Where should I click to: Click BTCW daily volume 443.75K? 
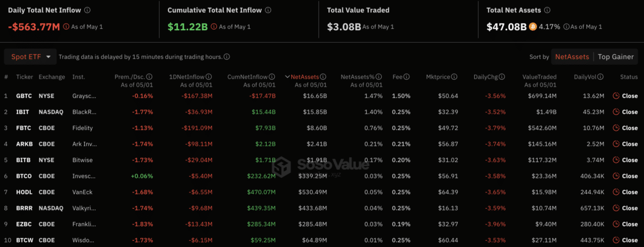pos(591,240)
